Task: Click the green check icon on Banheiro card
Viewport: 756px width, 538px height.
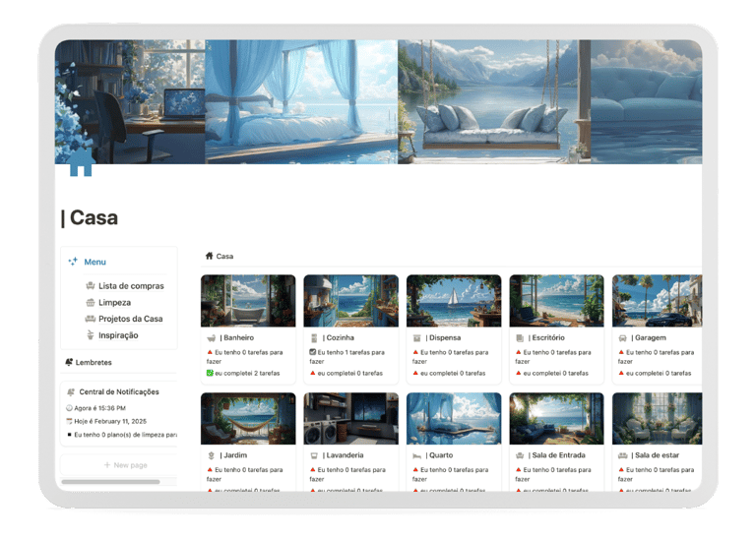Action: click(210, 373)
